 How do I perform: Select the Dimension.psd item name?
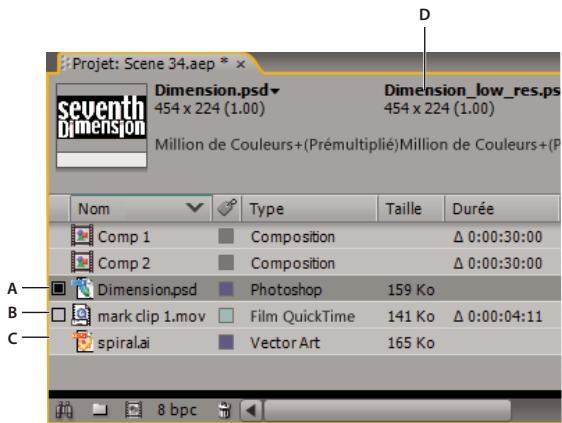[147, 290]
